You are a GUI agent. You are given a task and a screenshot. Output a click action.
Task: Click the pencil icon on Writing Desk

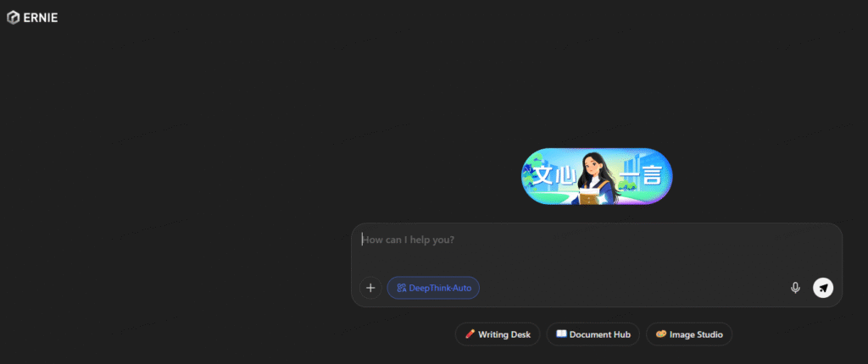point(470,334)
